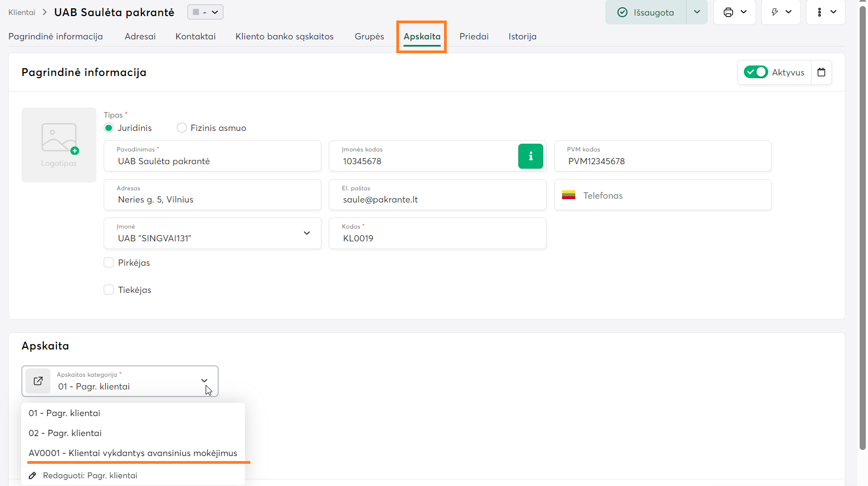Click the printer icon in top toolbar
This screenshot has width=868, height=486.
(x=728, y=12)
